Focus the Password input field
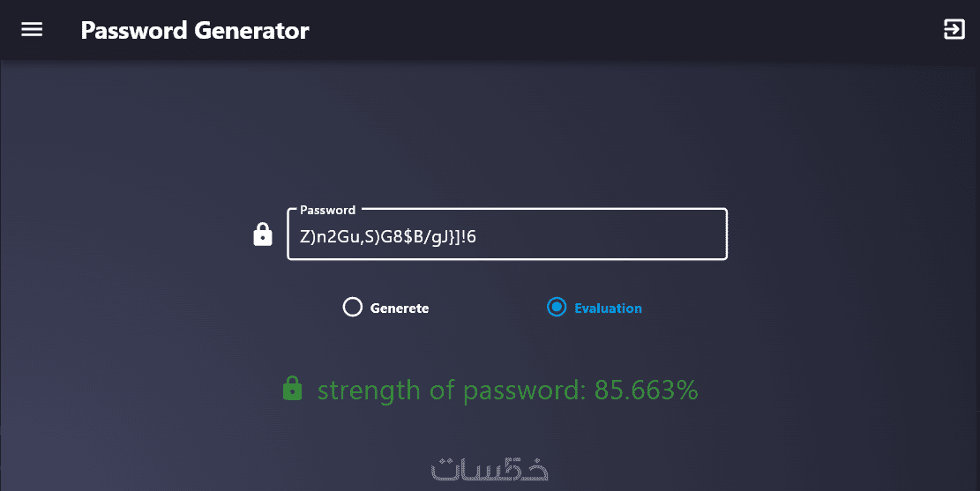 pos(507,236)
